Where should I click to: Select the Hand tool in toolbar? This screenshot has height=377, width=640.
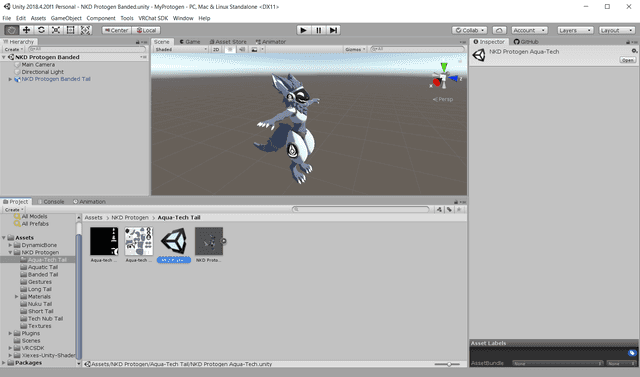coord(11,30)
